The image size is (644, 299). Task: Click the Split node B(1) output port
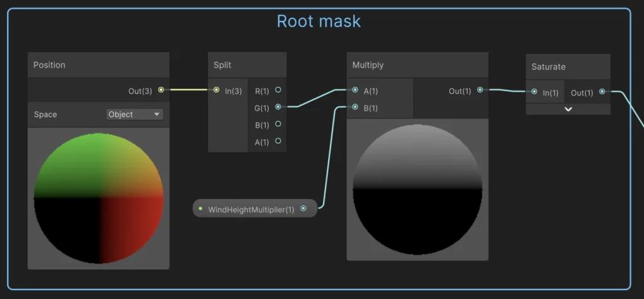click(278, 124)
